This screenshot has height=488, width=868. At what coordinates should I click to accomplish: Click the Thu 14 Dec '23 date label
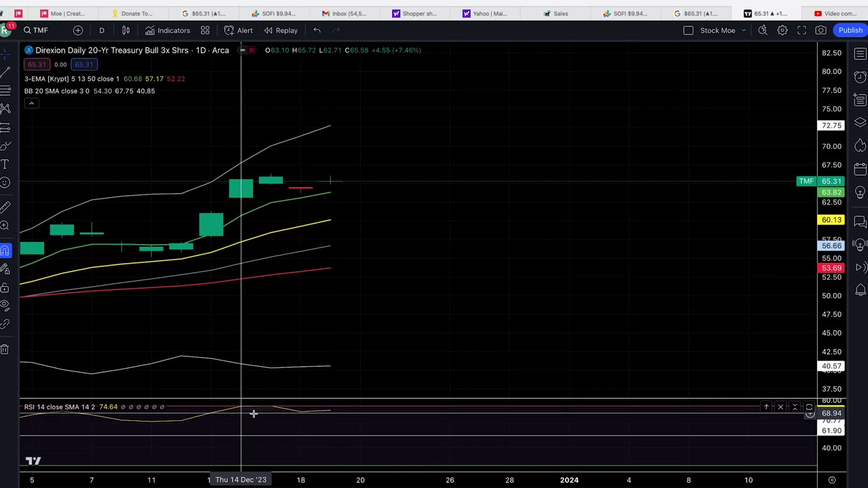coord(241,480)
